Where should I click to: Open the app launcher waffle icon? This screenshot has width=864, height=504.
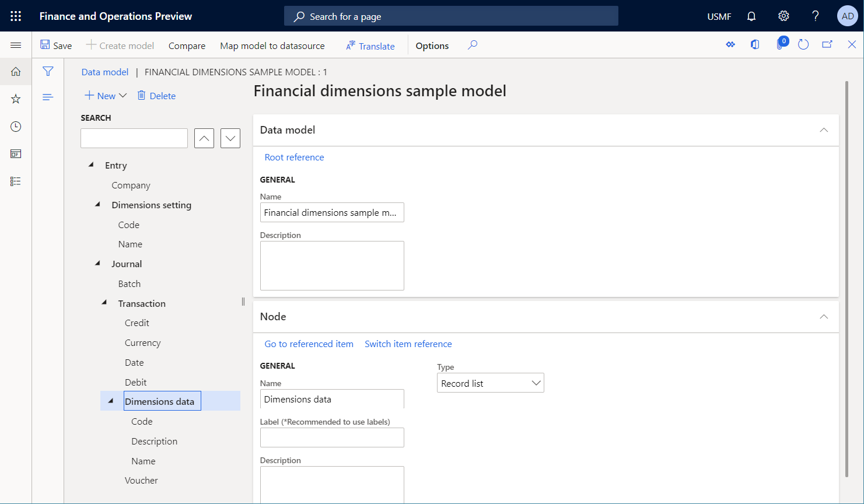pos(16,16)
